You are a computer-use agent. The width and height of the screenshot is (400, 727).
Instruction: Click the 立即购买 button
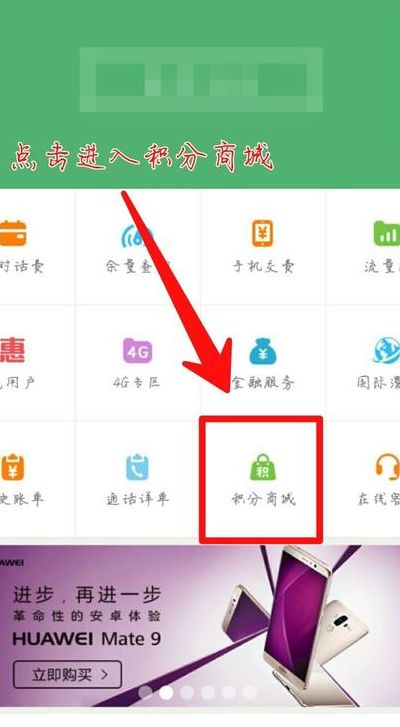pos(68,674)
